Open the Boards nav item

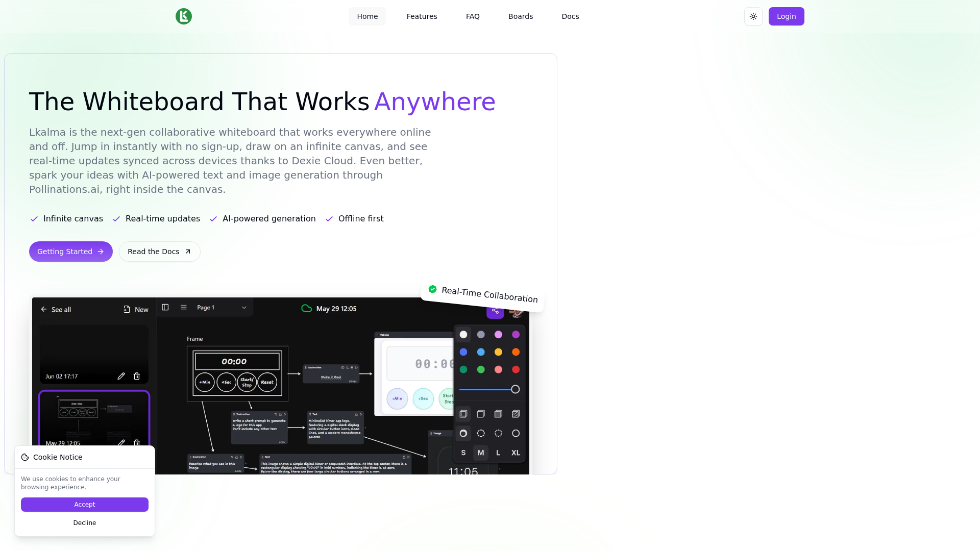[x=521, y=16]
